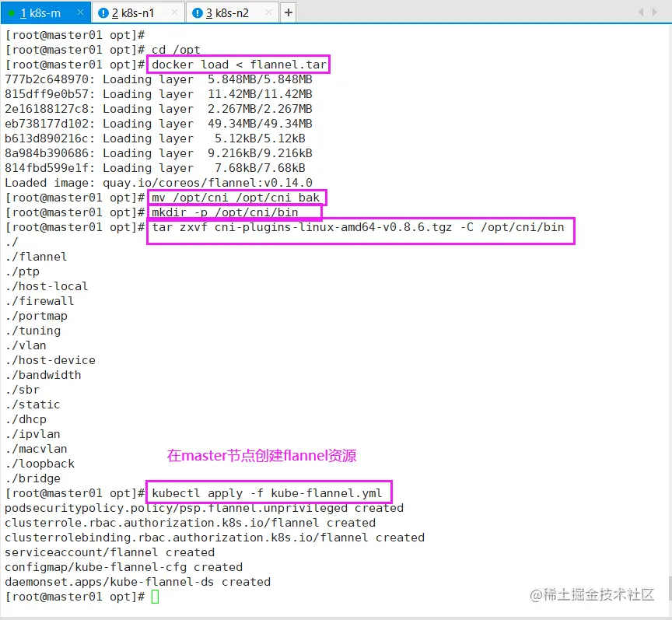Click the './portmap' output line
Screen dimensions: 672x620
click(37, 316)
